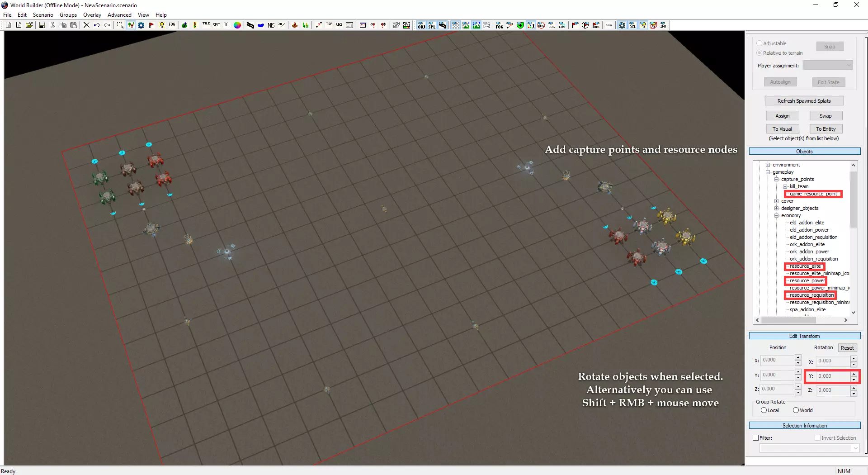This screenshot has width=868, height=475.
Task: Select resource_power in object tree
Action: (807, 280)
